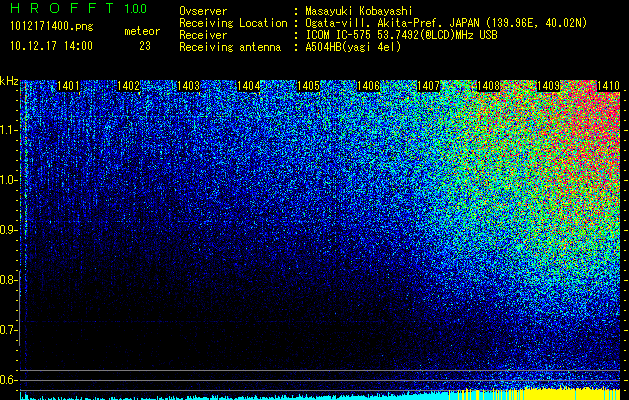Click the A504HB(yagi 4el) antenna text
629x400 pixels.
353,47
